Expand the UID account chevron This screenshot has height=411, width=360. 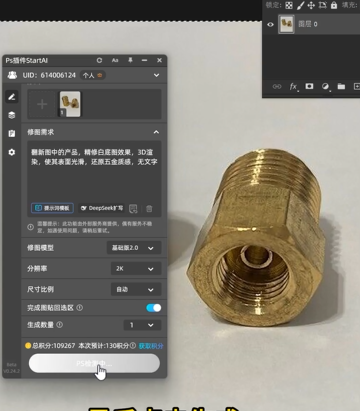[156, 75]
